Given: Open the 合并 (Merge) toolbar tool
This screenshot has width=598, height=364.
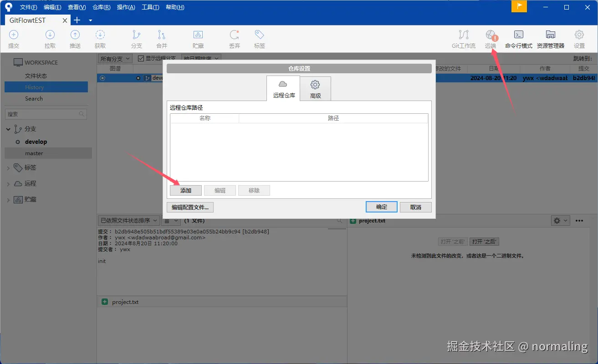Looking at the screenshot, I should [162, 39].
